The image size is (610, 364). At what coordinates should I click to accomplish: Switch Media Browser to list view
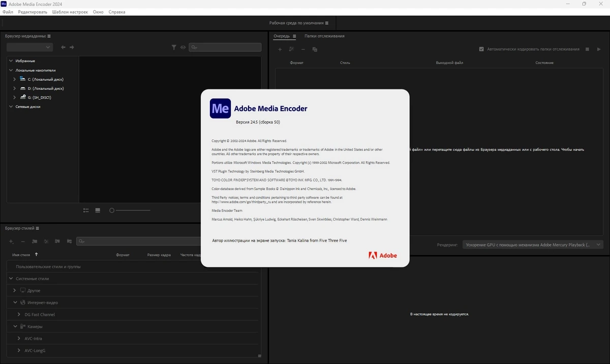86,210
